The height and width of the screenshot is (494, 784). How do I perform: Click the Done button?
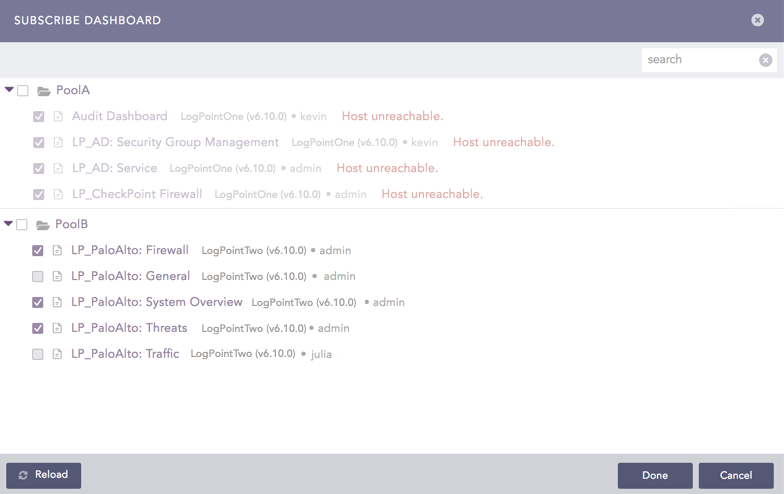[x=655, y=476]
